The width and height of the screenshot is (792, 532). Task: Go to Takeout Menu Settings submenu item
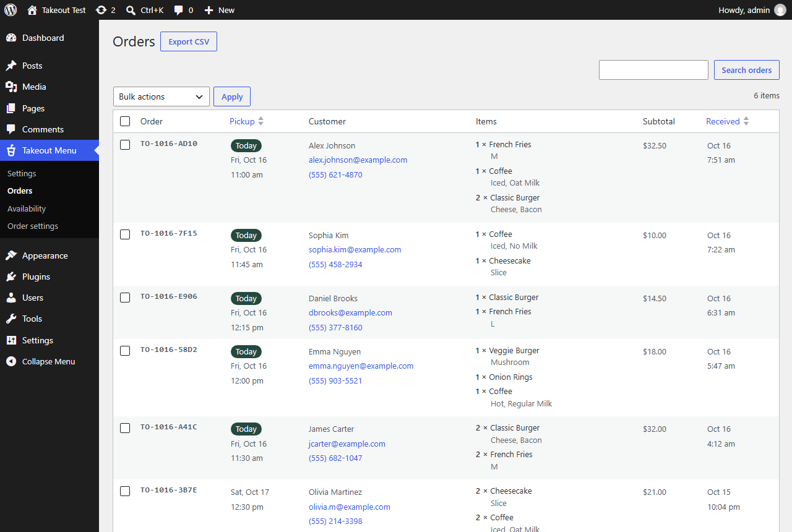[22, 173]
